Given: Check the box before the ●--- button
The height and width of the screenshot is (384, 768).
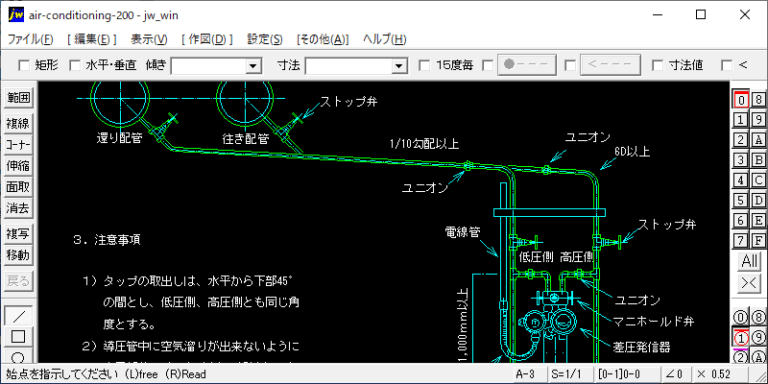Looking at the screenshot, I should (x=488, y=65).
